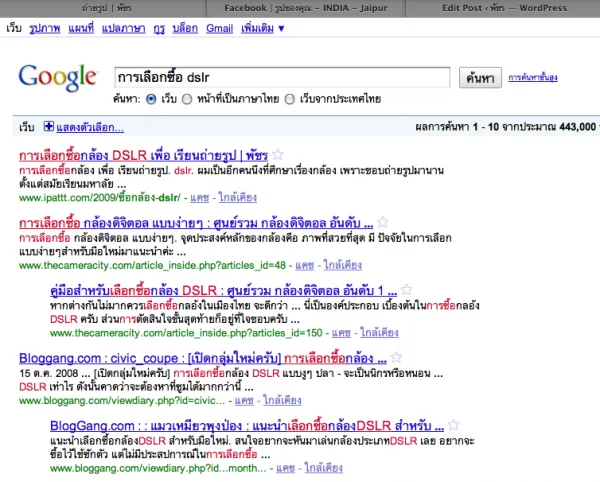Open แคช link for the ipattt.com result

click(x=200, y=197)
